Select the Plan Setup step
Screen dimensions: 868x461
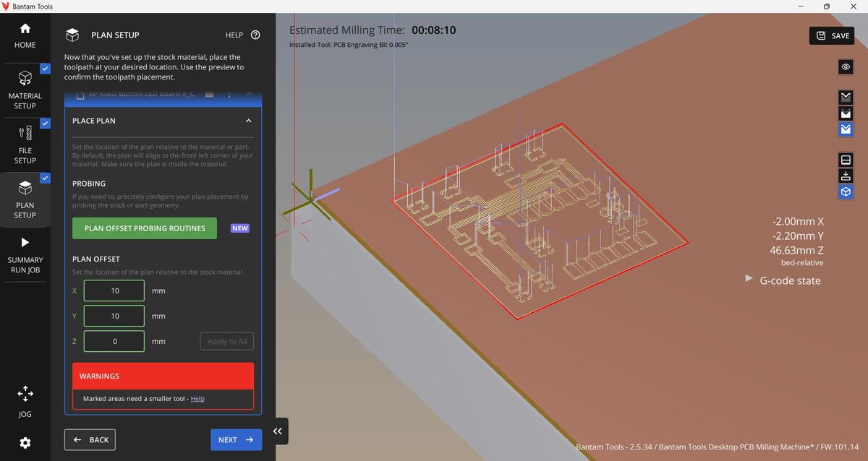pos(25,199)
